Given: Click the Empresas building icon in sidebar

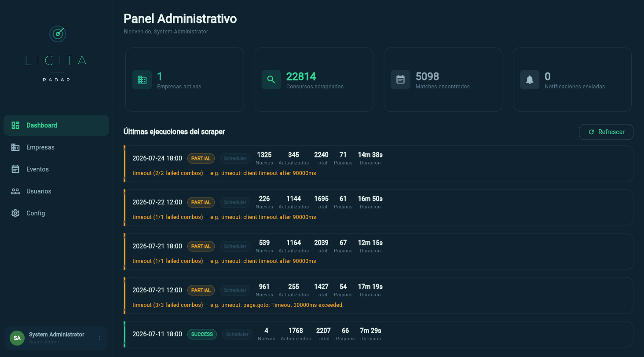Looking at the screenshot, I should point(15,147).
